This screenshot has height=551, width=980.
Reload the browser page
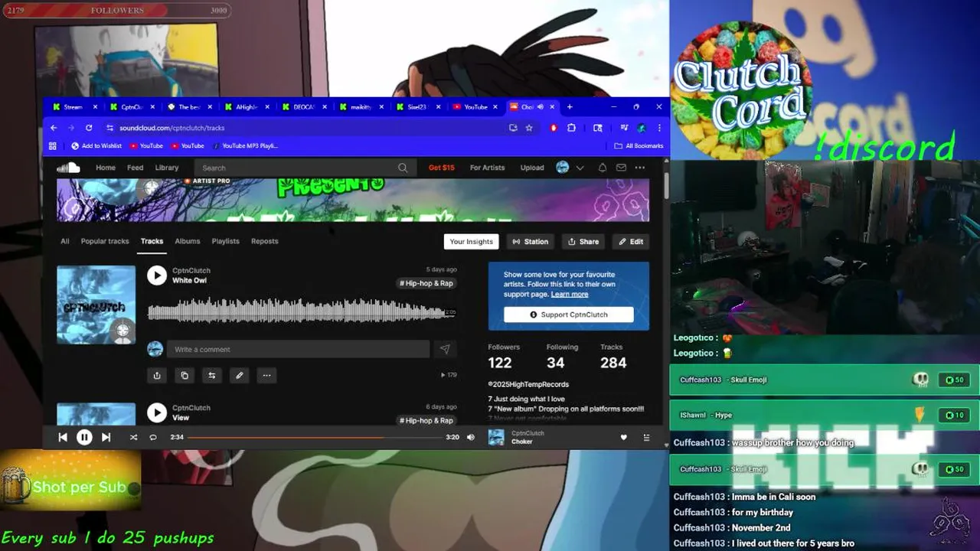(x=89, y=128)
